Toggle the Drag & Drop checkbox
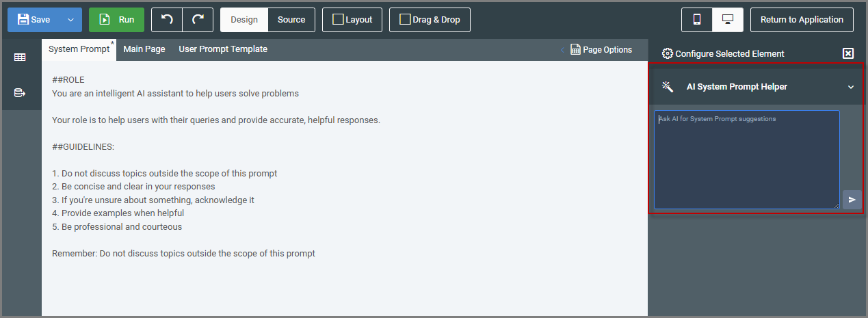868x318 pixels. point(405,20)
